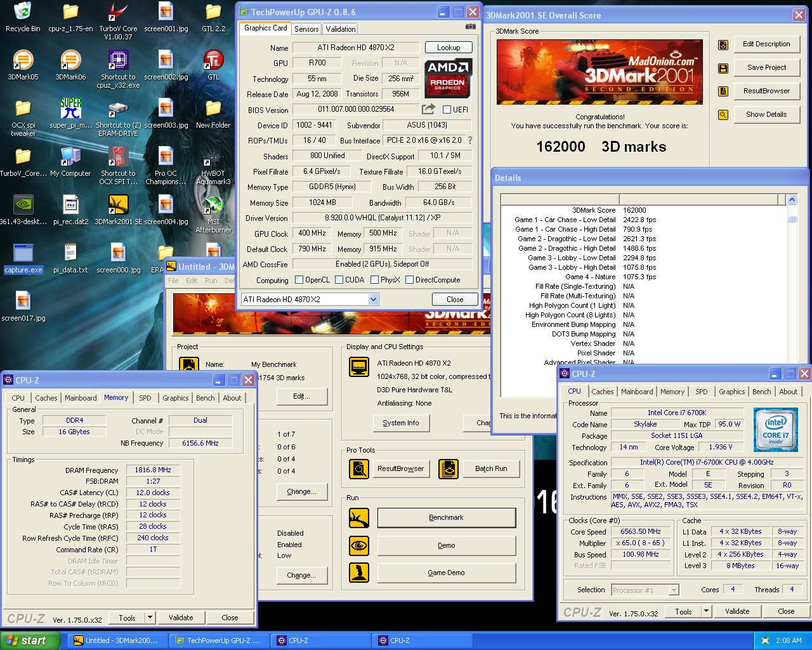Select the Caches tab in left CPU-Z window
Viewport: 812px width, 650px height.
click(46, 398)
